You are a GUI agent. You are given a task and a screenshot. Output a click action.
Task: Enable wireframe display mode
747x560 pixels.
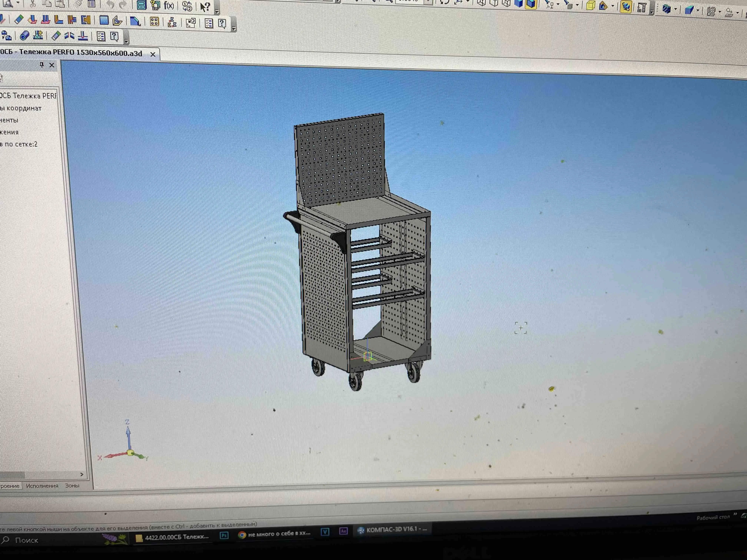pos(481,3)
